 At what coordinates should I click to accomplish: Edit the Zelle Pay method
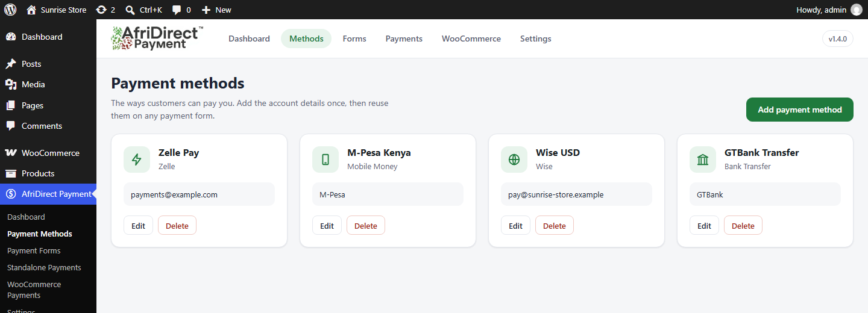(x=138, y=226)
